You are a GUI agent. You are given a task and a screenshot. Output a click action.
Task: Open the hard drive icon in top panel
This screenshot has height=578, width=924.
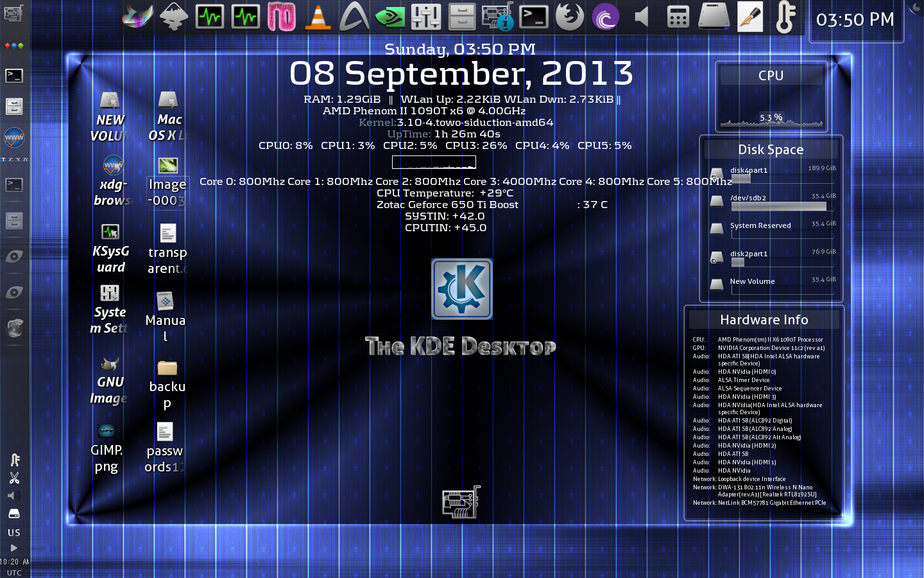(x=714, y=17)
